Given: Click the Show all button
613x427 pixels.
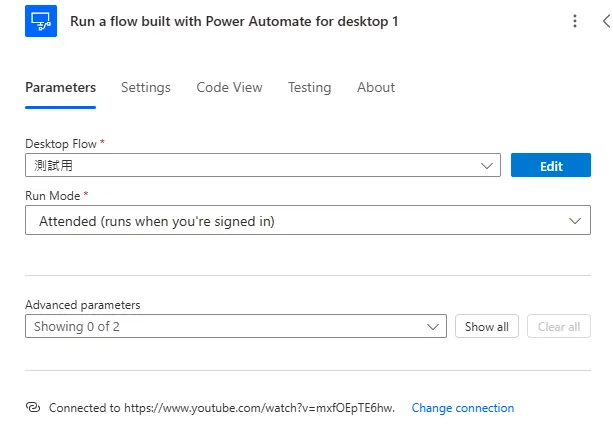Looking at the screenshot, I should click(487, 327).
